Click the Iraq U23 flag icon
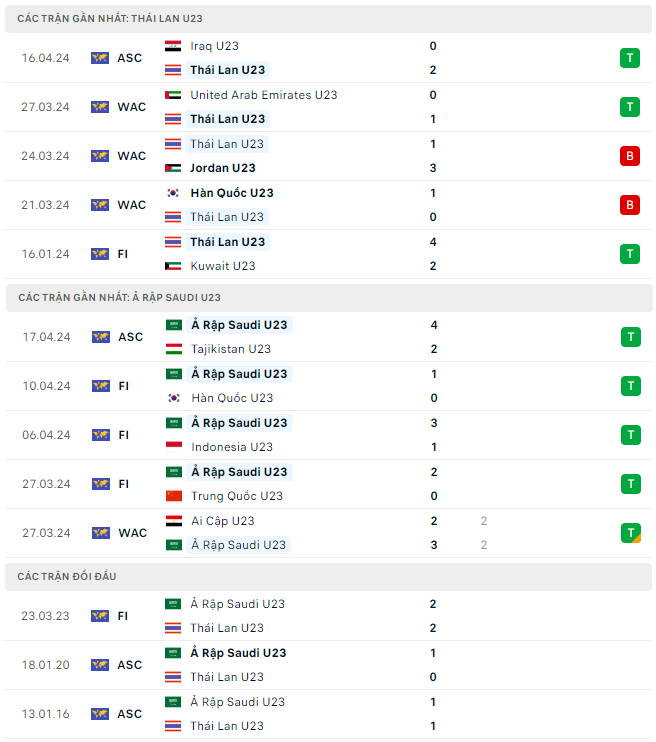The height and width of the screenshot is (742, 656). coord(173,46)
